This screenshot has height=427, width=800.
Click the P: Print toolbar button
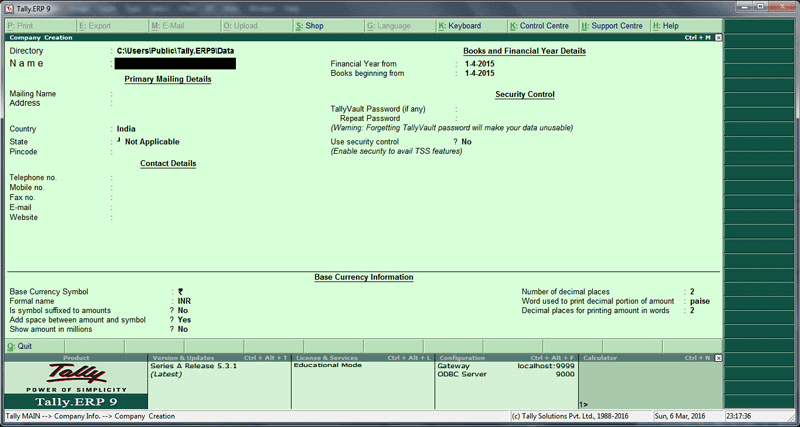click(41, 26)
